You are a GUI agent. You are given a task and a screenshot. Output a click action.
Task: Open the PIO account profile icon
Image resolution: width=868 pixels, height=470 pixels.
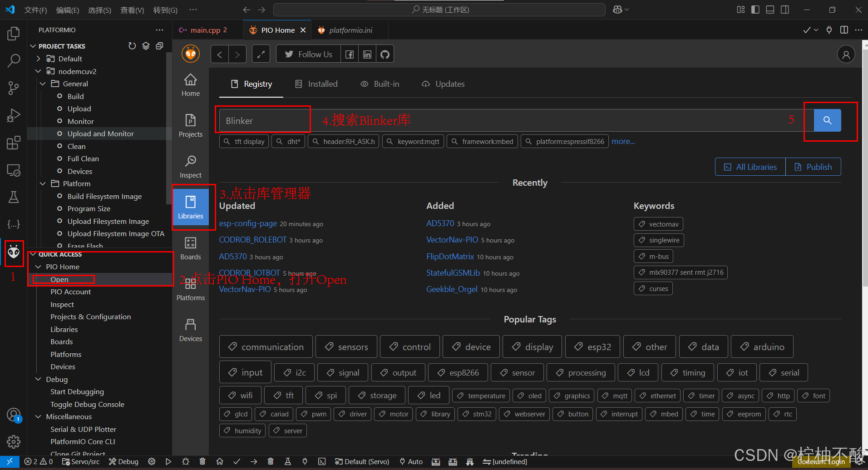click(846, 55)
